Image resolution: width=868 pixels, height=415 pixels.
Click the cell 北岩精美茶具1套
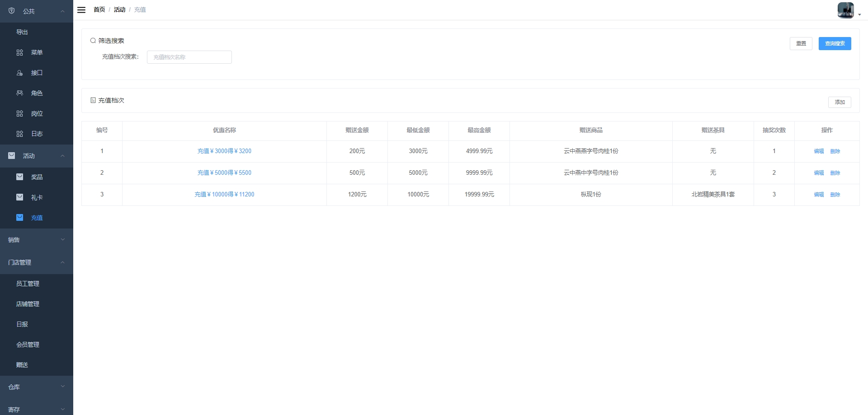713,194
